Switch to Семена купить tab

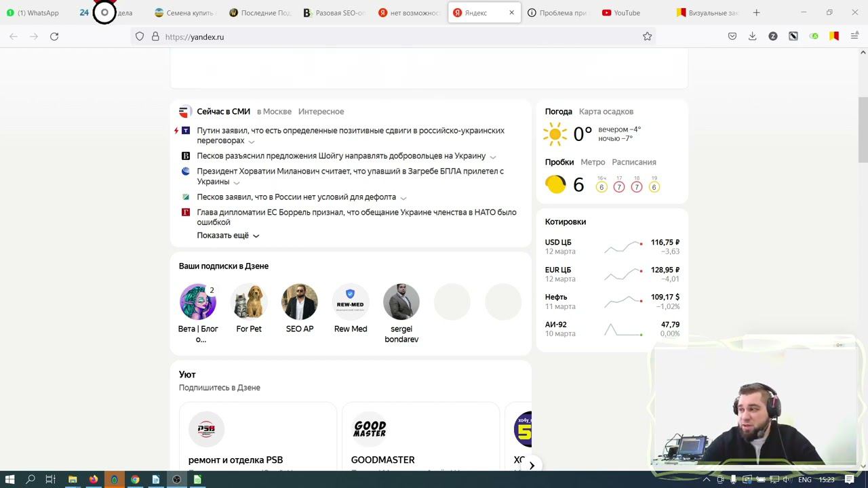coord(184,12)
